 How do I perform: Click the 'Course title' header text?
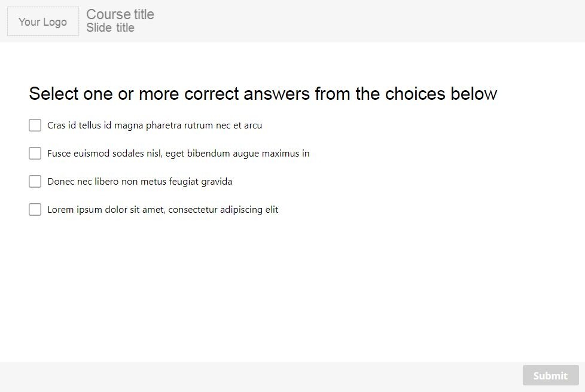[x=120, y=14]
